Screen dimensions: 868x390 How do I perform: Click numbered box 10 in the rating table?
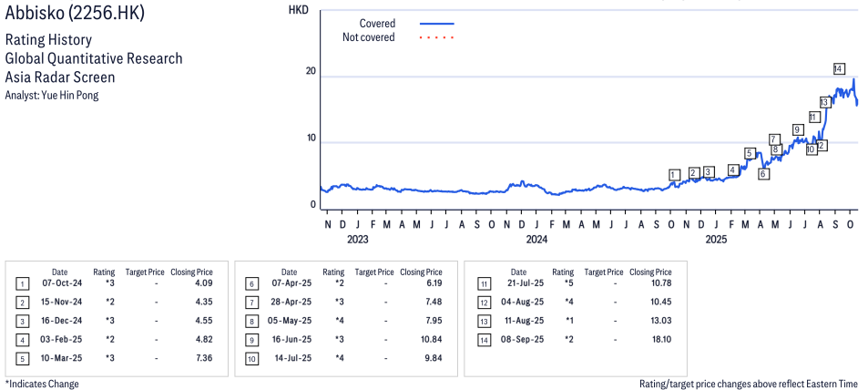(250, 358)
